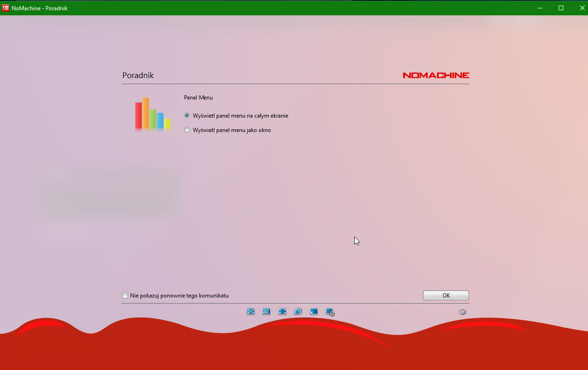Click the menu panel layout icon
Image resolution: width=588 pixels, height=370 pixels.
[266, 311]
